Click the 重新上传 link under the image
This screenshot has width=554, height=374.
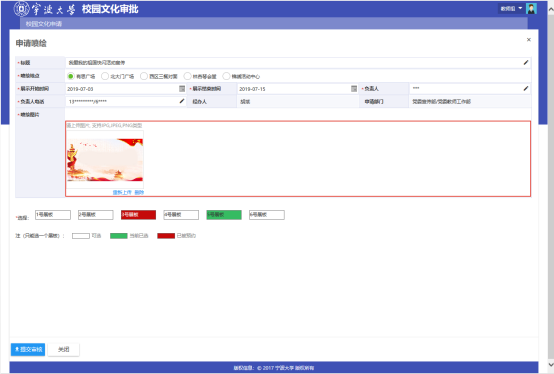(122, 192)
